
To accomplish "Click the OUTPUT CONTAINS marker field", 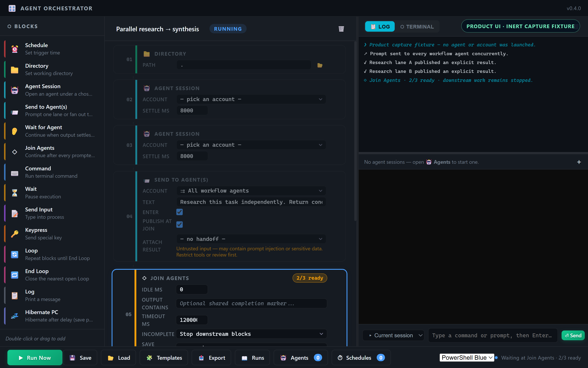I will (x=251, y=303).
